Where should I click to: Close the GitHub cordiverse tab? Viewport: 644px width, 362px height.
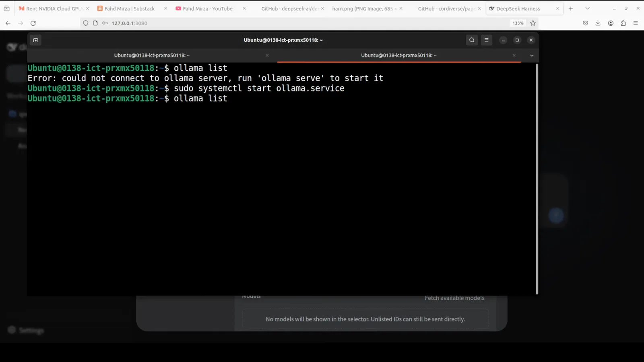[479, 8]
